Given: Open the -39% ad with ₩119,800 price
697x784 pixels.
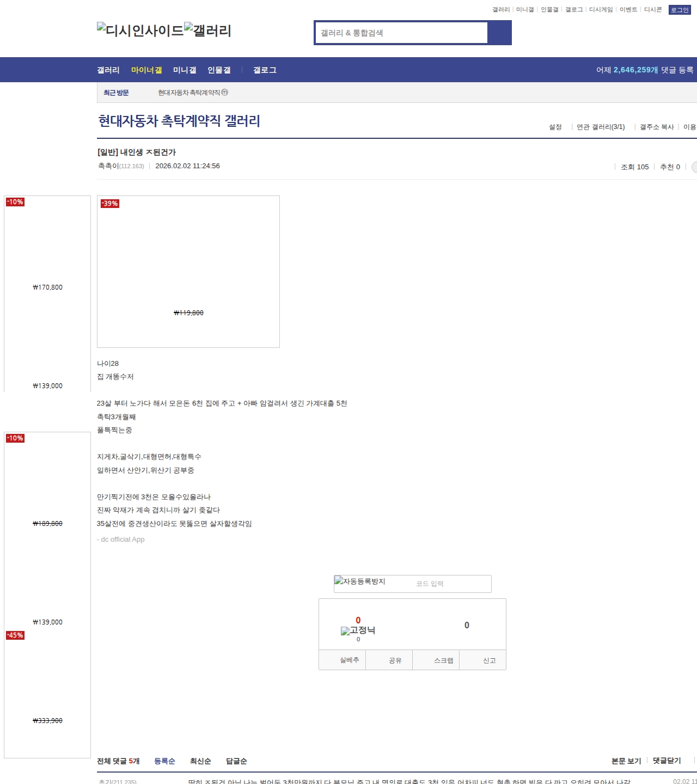Looking at the screenshot, I should point(188,271).
